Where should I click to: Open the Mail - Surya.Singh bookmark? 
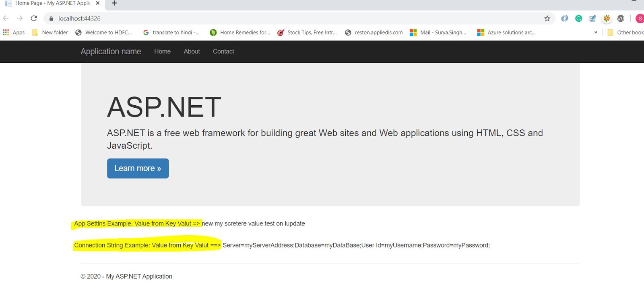coord(438,33)
